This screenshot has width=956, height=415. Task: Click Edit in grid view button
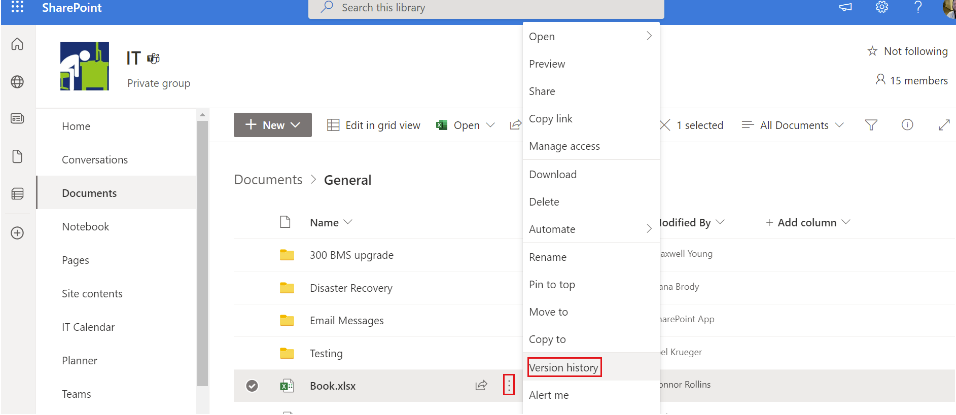click(374, 125)
